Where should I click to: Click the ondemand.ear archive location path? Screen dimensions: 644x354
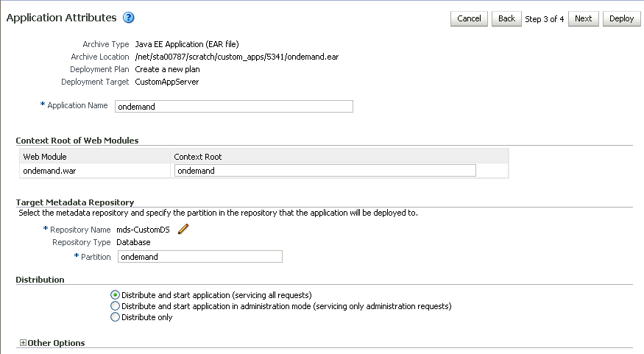237,57
